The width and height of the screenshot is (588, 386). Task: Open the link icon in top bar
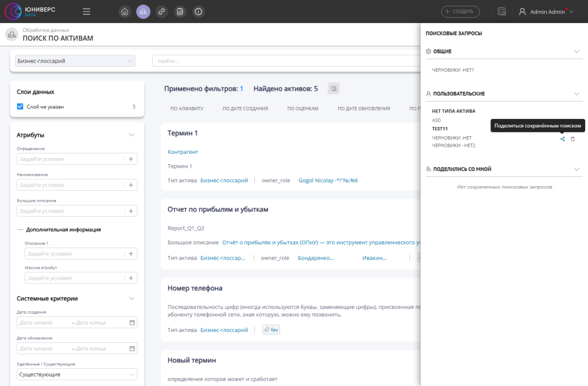[162, 11]
